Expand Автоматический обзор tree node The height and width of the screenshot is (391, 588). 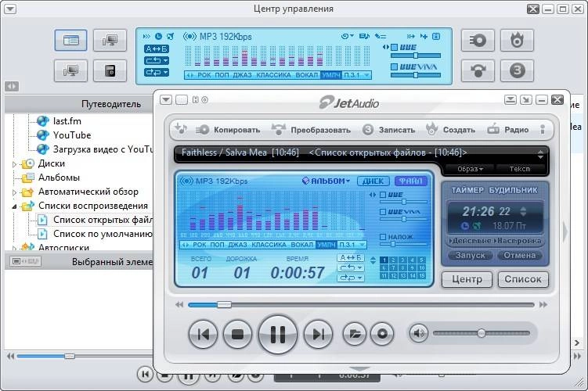(14, 192)
